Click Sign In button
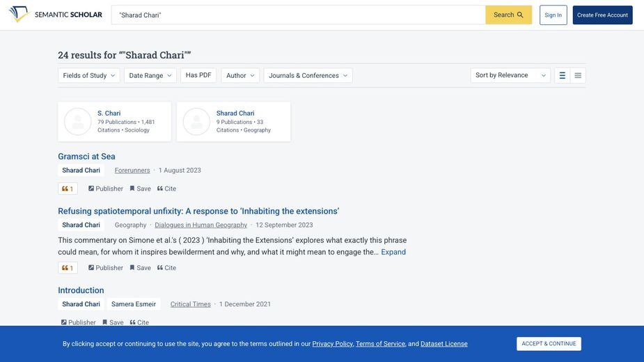Viewport: 644px width, 362px height. pos(553,15)
